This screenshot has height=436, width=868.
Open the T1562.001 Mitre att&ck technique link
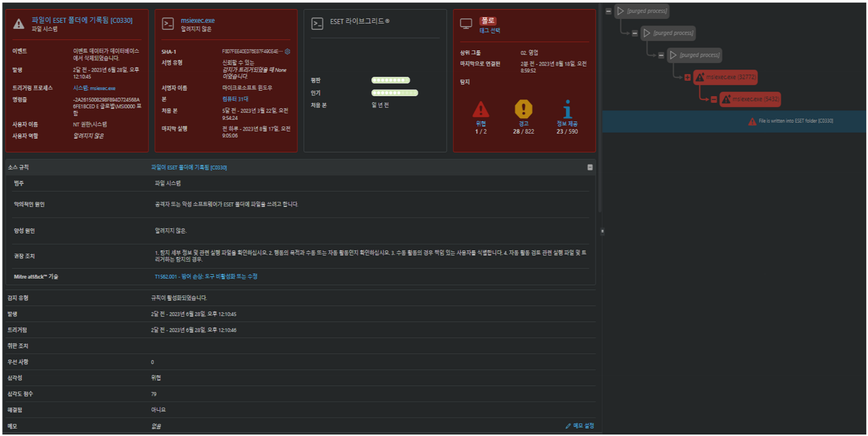point(206,276)
